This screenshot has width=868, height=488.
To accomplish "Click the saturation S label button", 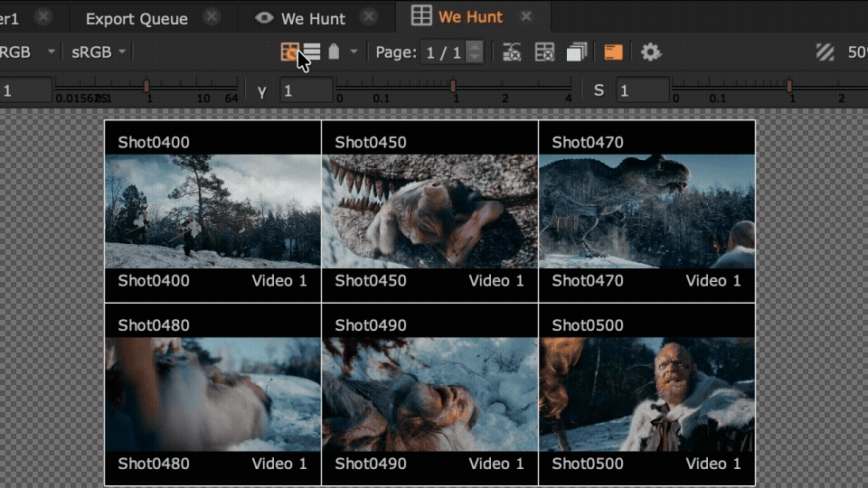I will (x=599, y=90).
